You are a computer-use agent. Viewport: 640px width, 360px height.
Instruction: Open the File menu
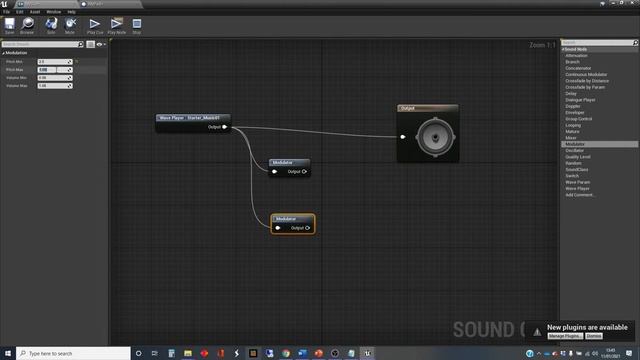7,12
